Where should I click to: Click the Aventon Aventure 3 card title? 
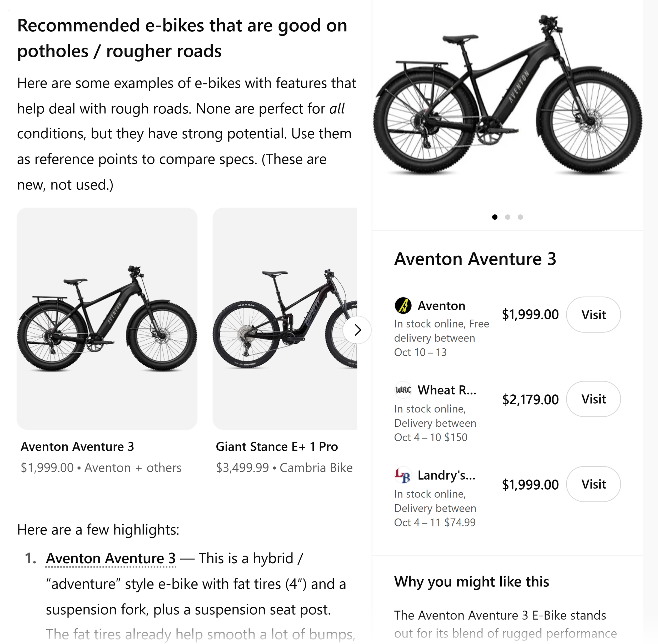point(77,447)
